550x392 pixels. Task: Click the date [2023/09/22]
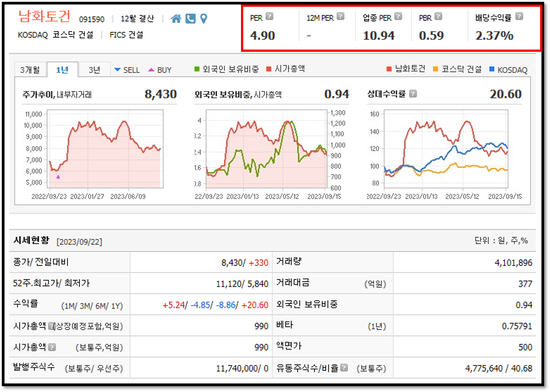(x=79, y=242)
